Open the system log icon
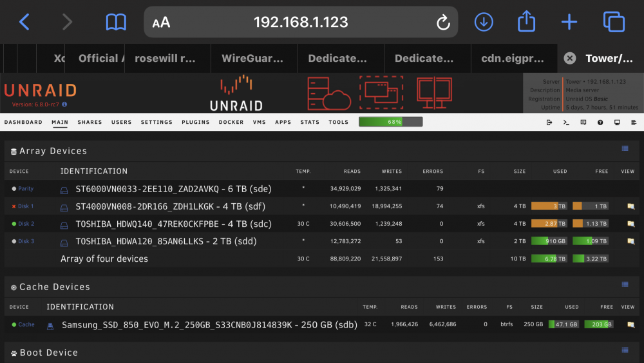Screen dimensions: 644x363 [634, 123]
